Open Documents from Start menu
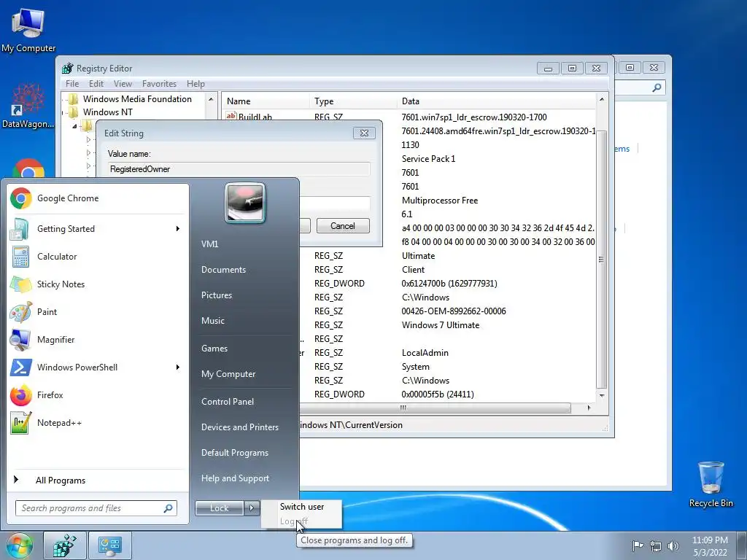The width and height of the screenshot is (747, 560). [223, 270]
